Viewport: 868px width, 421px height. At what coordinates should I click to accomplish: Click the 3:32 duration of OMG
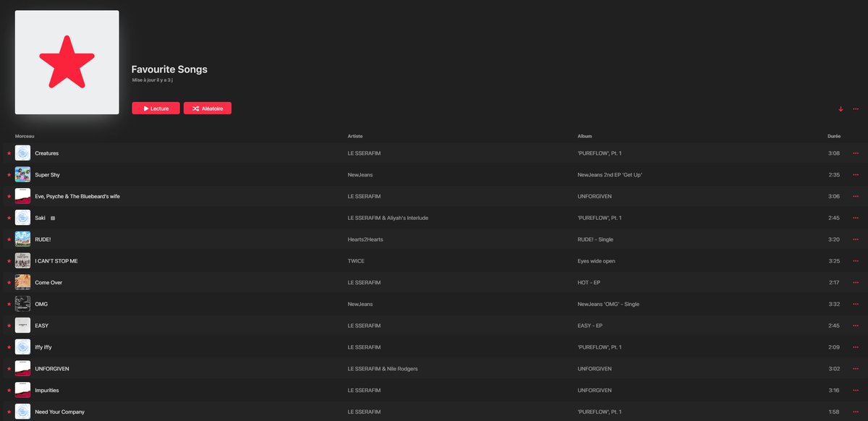click(834, 304)
